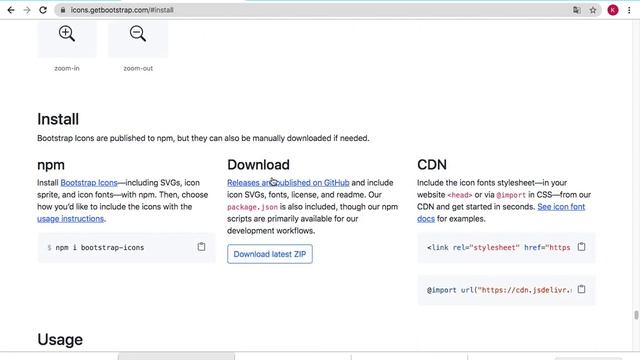Open Releases are published on GitHub link

[288, 182]
